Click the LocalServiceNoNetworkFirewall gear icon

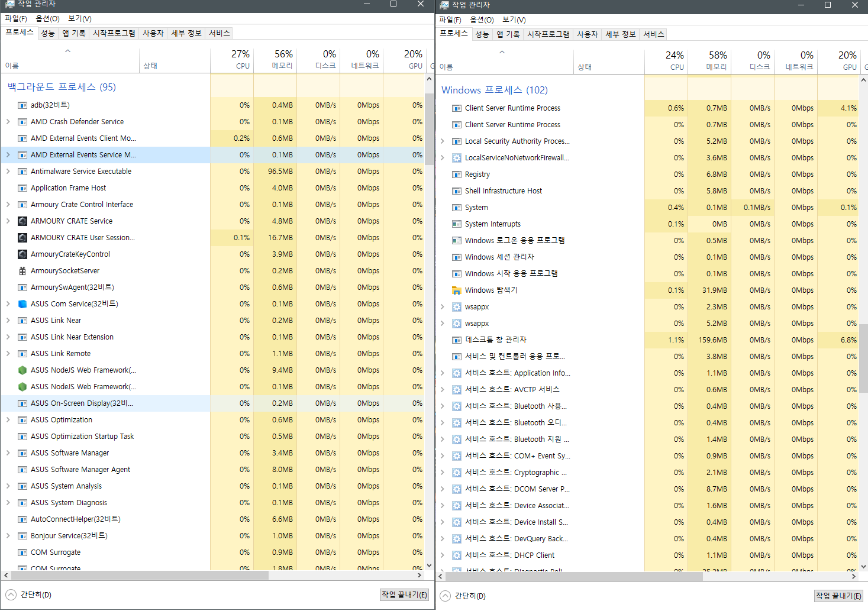[457, 158]
